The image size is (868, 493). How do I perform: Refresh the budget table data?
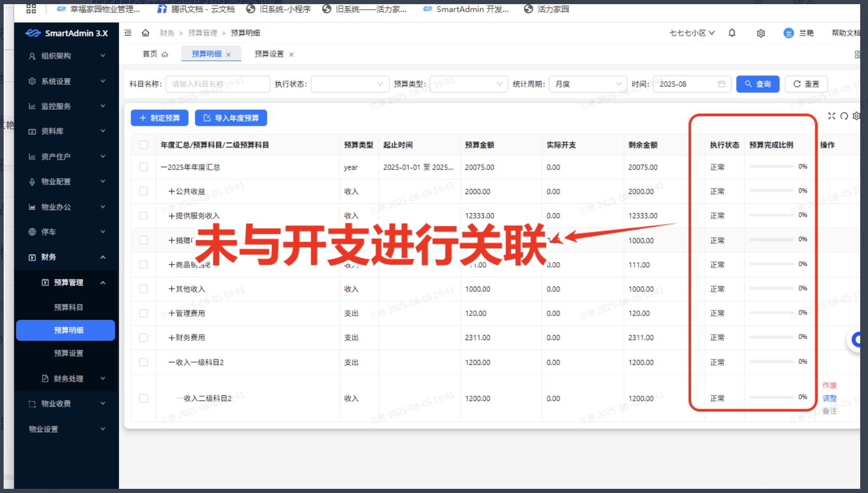coord(844,116)
